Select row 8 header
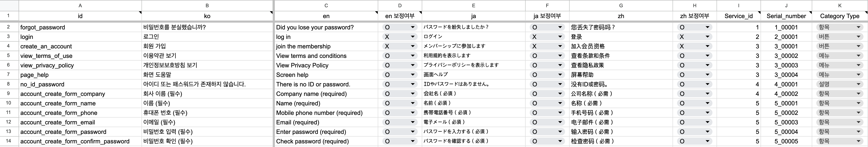This screenshot has width=868, height=147. (x=8, y=84)
